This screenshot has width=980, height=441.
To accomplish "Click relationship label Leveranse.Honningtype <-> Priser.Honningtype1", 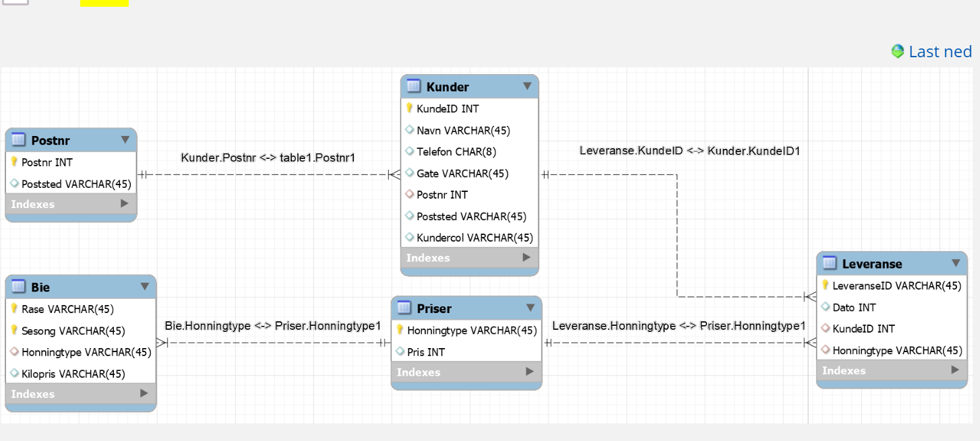I will (x=679, y=326).
